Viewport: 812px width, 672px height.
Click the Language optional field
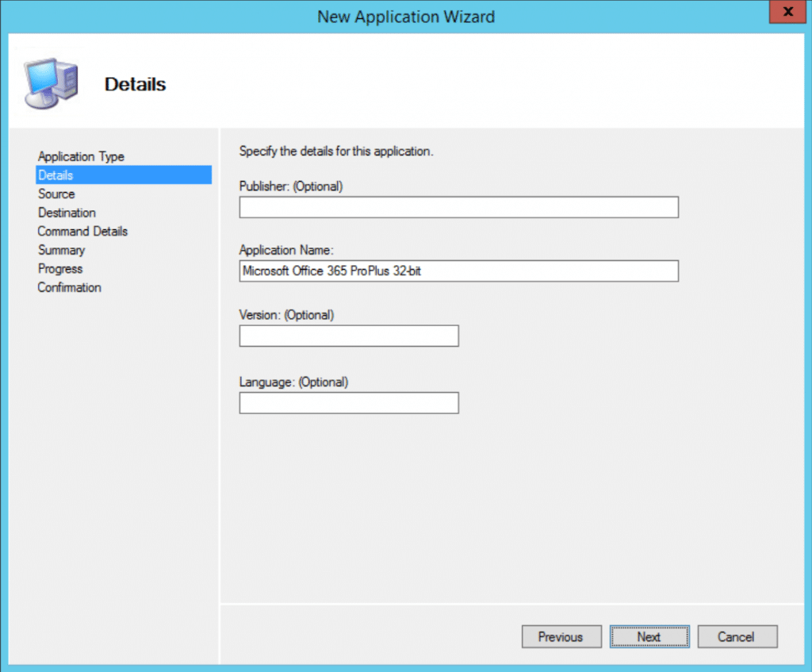348,402
